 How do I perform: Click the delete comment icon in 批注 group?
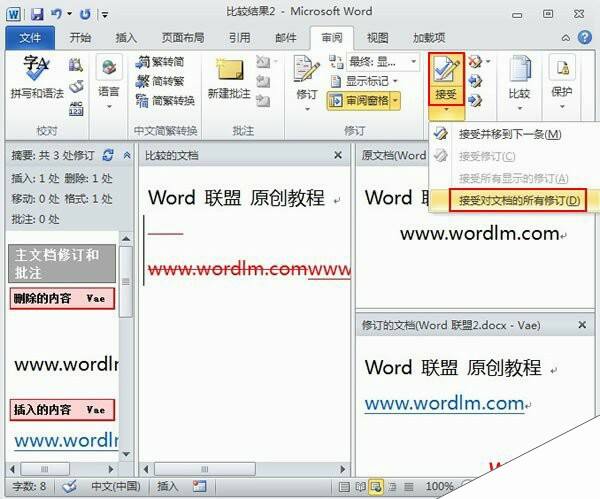pos(263,61)
